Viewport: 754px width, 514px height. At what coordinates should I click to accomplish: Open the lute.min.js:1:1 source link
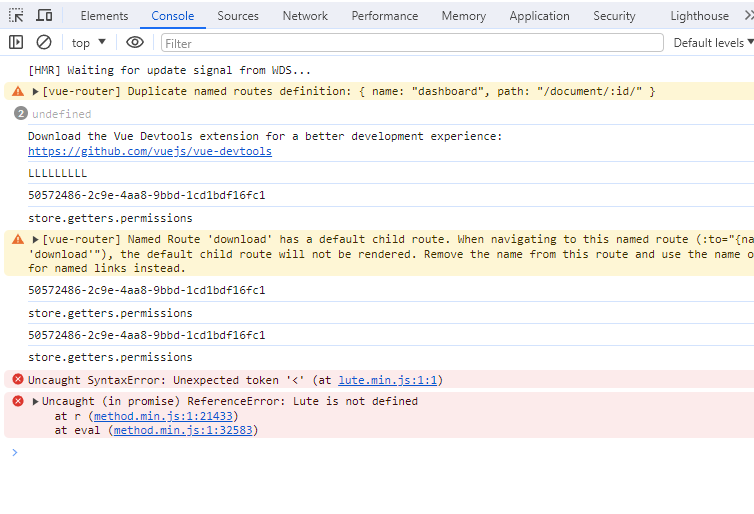(x=388, y=379)
